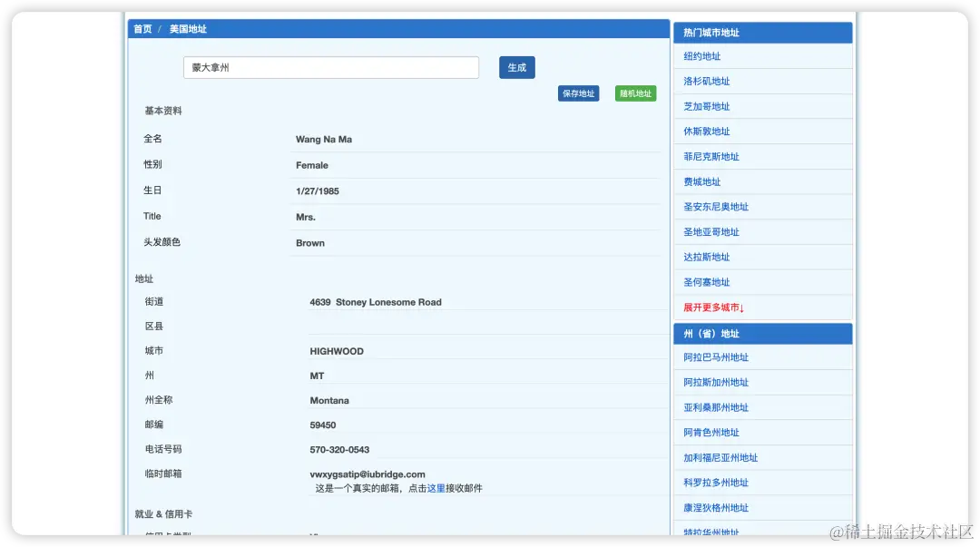Open the 休斯敦地址 link

click(x=706, y=132)
